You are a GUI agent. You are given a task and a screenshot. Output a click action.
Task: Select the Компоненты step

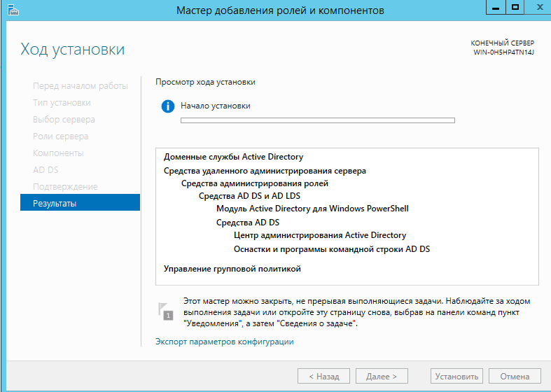tap(58, 153)
